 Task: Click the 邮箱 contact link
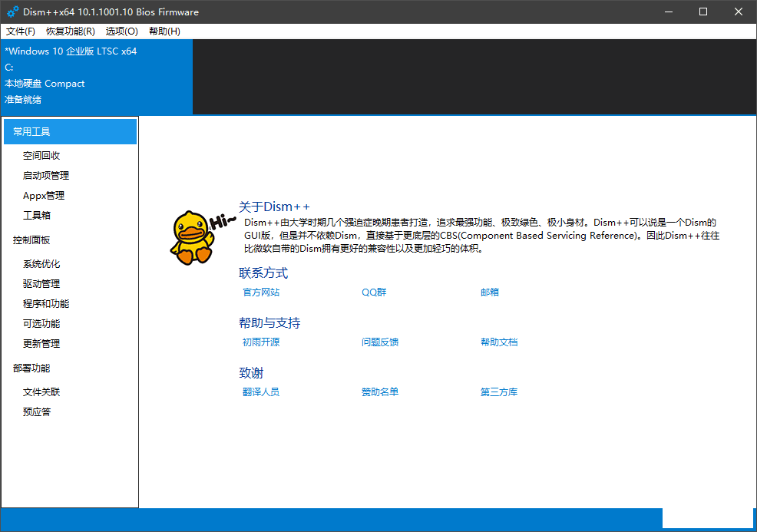tap(490, 292)
